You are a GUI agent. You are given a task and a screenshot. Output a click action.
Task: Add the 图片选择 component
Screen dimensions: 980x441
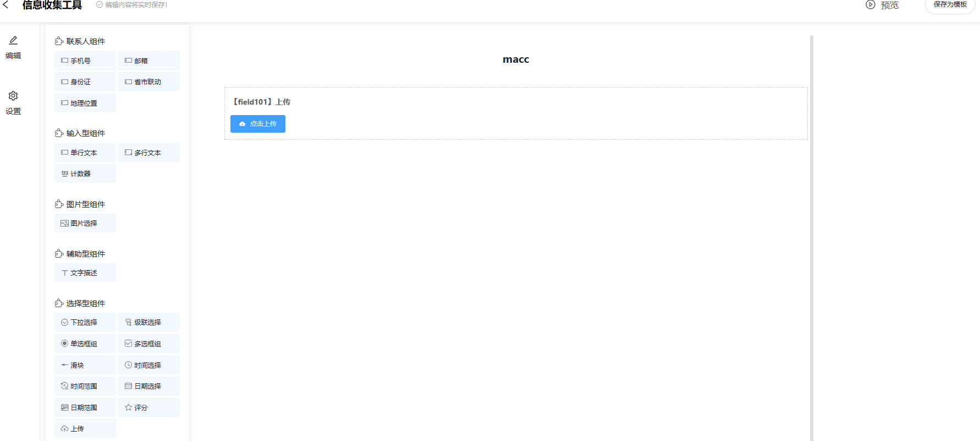(85, 223)
